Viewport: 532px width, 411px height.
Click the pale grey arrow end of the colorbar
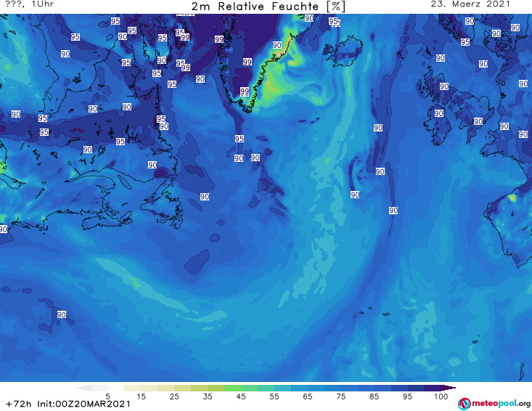click(x=83, y=388)
